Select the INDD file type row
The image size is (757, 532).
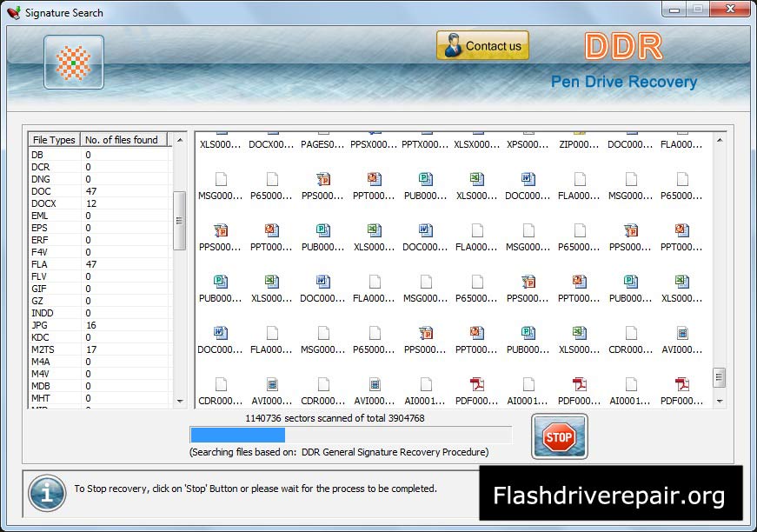point(100,313)
